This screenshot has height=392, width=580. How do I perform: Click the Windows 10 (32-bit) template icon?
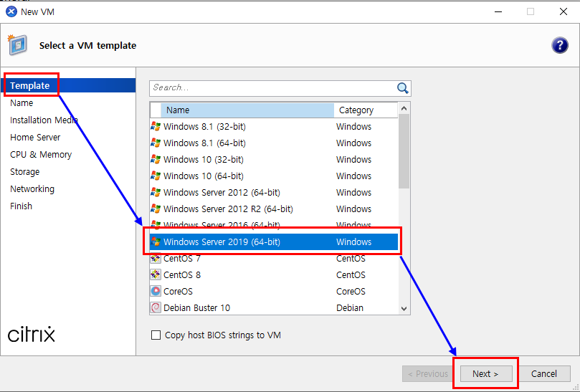pos(156,159)
